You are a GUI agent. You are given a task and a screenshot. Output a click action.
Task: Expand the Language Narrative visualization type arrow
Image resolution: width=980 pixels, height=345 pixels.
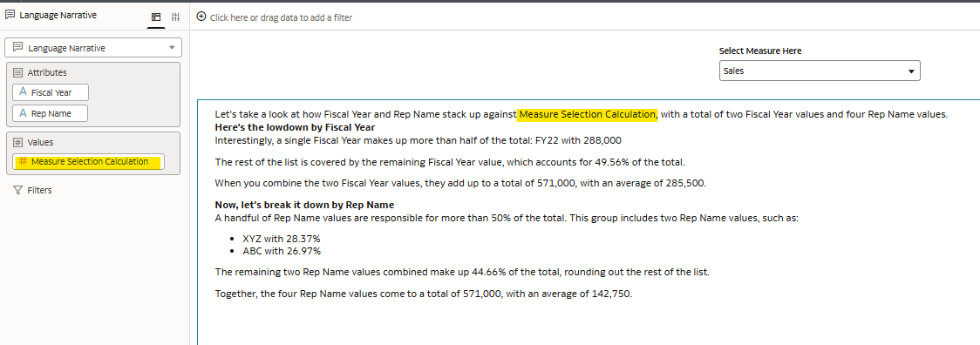172,48
